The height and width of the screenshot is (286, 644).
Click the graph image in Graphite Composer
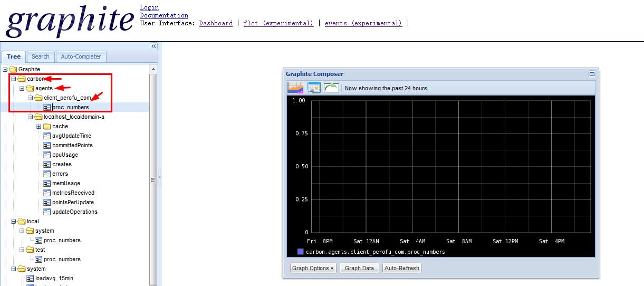(440, 176)
